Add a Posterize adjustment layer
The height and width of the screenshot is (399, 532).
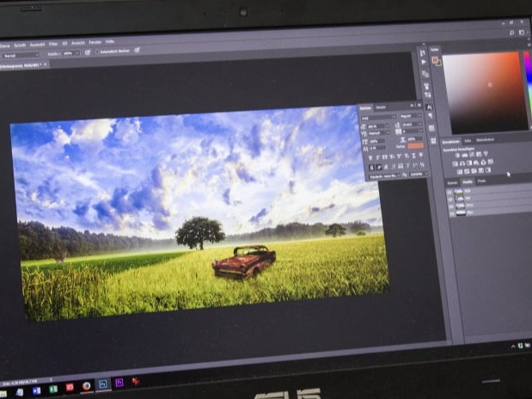pos(467,171)
